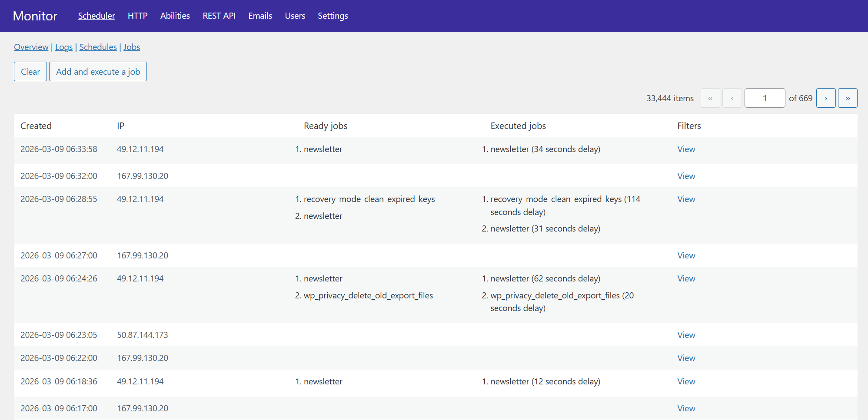Open the HTTP section
Image resolution: width=868 pixels, height=420 pixels.
(x=137, y=16)
